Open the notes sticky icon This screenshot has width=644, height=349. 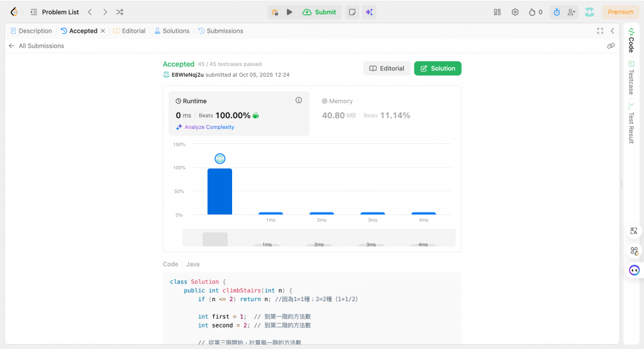(x=352, y=12)
